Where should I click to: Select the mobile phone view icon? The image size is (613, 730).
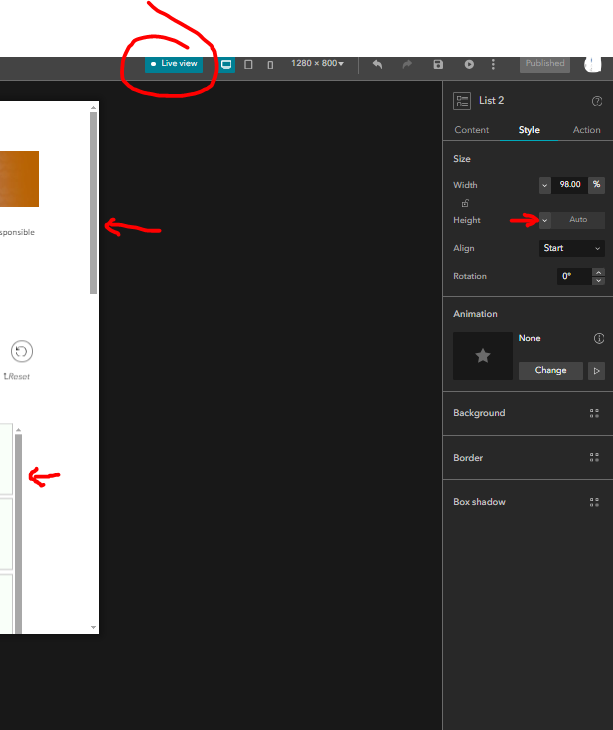click(x=270, y=65)
